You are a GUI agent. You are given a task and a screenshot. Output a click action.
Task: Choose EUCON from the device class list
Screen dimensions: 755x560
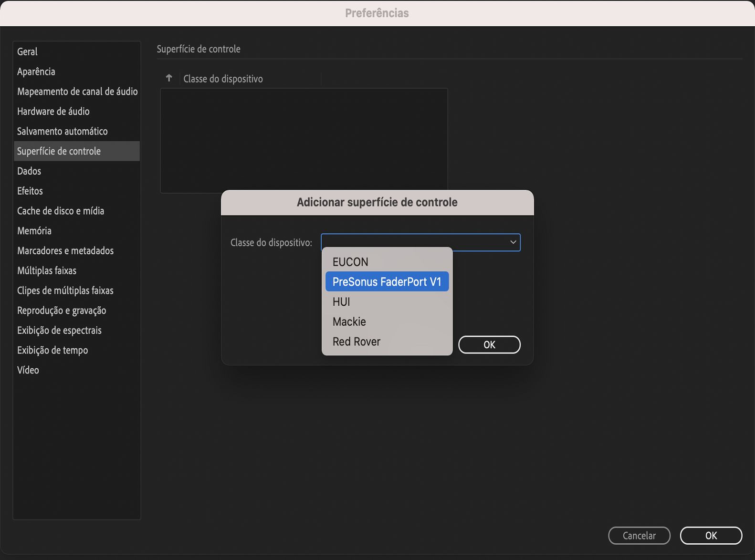pos(387,262)
